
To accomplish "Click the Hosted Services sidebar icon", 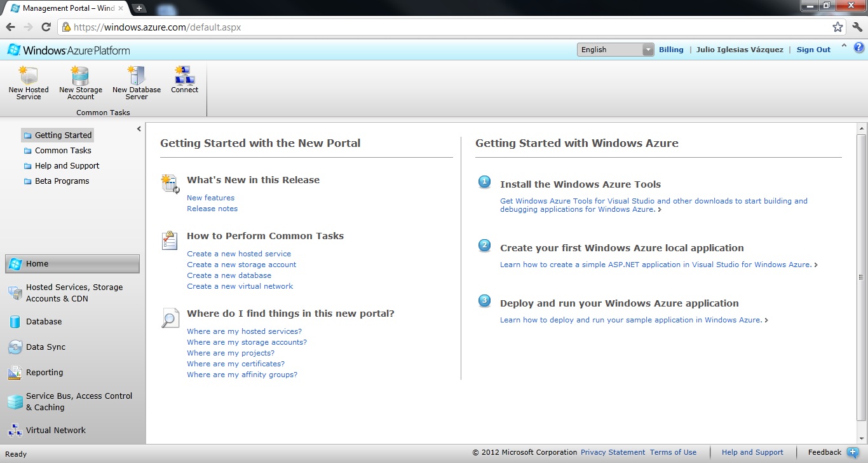I will pos(15,293).
